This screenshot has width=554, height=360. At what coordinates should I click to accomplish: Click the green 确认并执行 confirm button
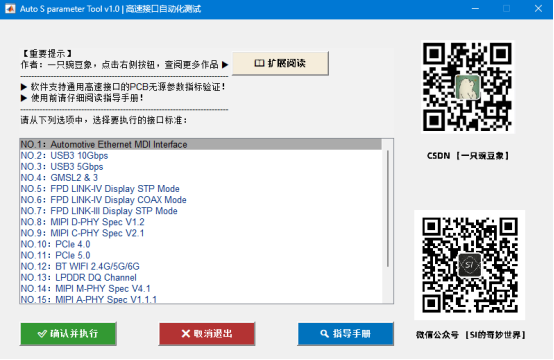(68, 334)
